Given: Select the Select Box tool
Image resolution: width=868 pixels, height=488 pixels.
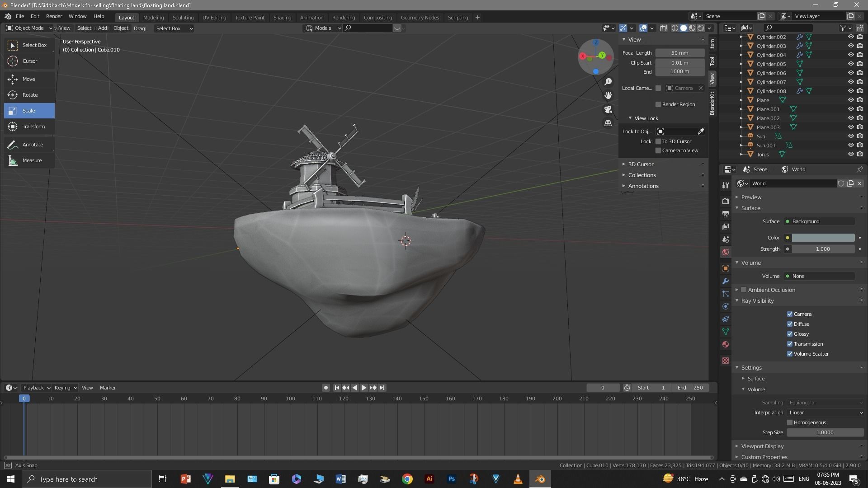Looking at the screenshot, I should 29,45.
